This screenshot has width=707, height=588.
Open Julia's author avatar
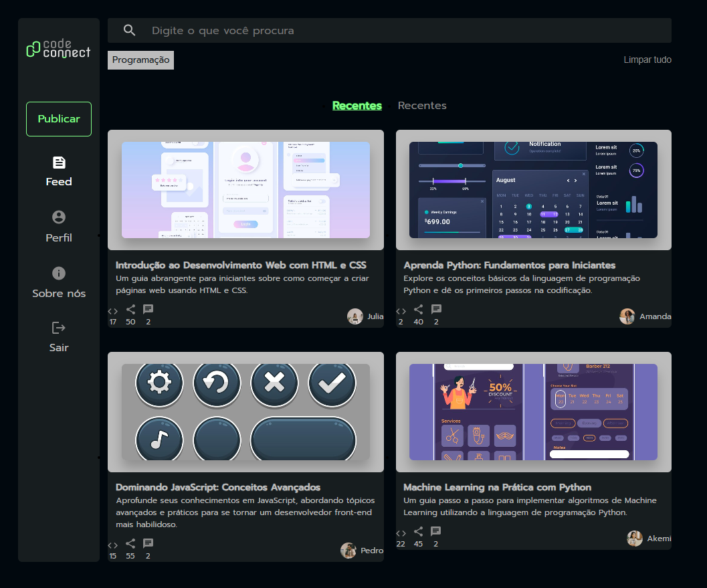(x=355, y=316)
